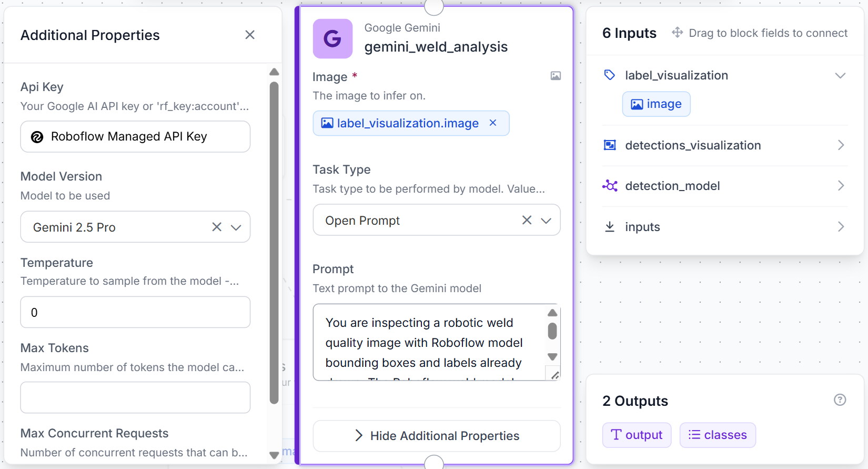Click the detection_model network icon
Viewport: 868px width, 469px height.
click(610, 186)
